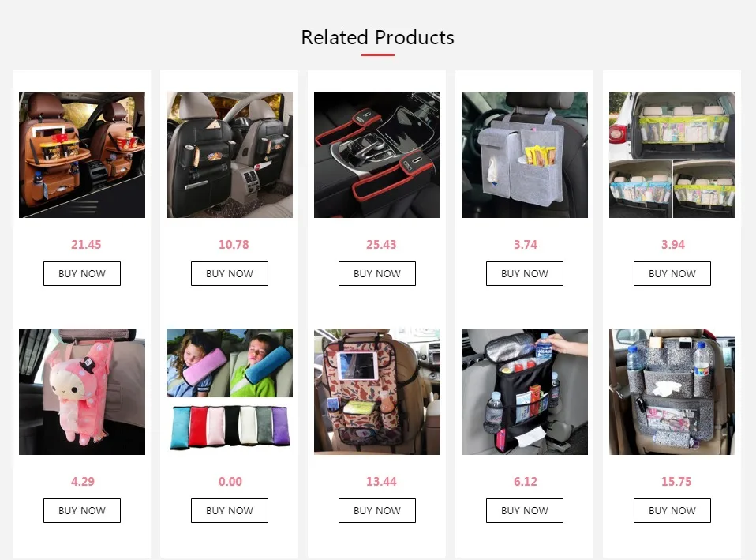Open the gray felt hanging organizer image
Viewport: 756px width, 560px height.
pyautogui.click(x=525, y=155)
